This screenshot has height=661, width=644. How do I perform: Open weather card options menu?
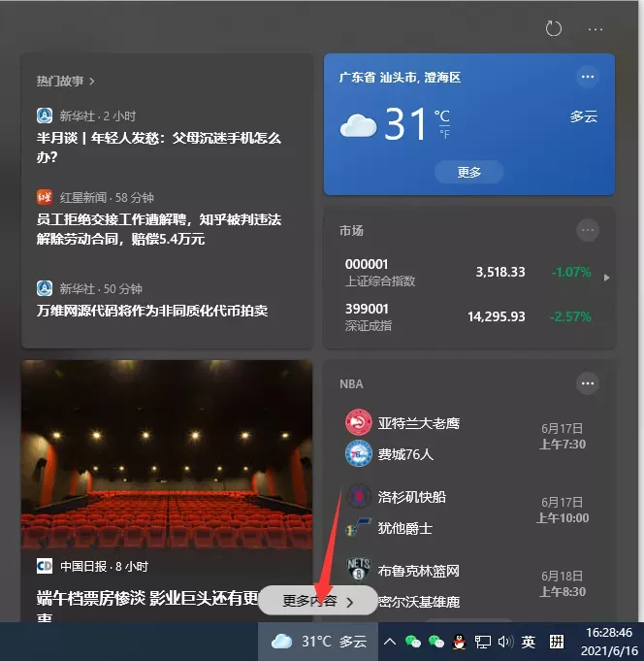pyautogui.click(x=588, y=77)
